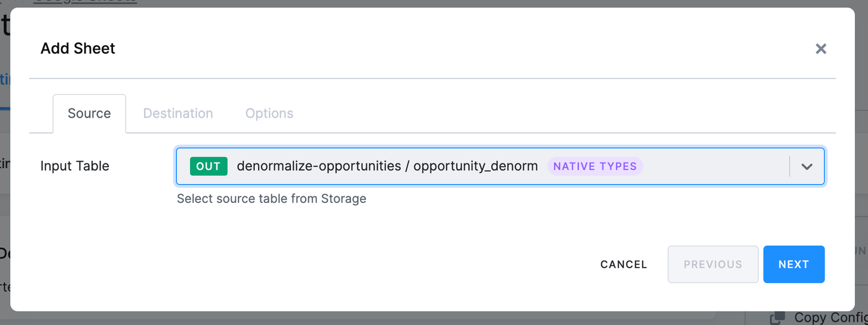The width and height of the screenshot is (868, 325).
Task: Open the Google Sheets breadcrumb link
Action: pyautogui.click(x=85, y=2)
